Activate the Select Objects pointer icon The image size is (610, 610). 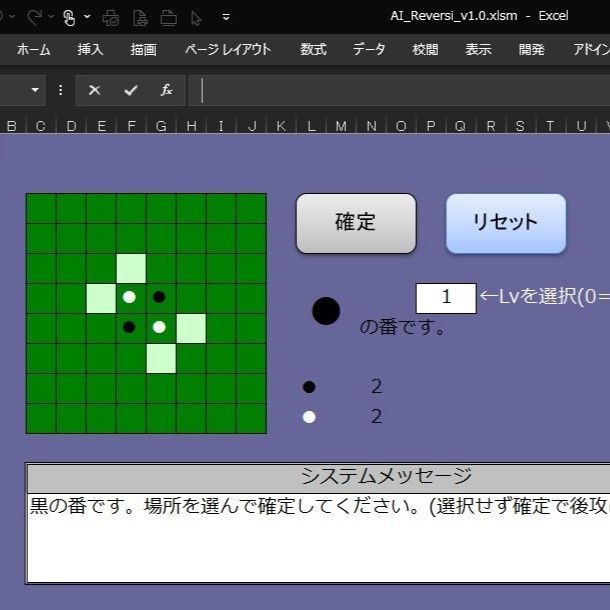coord(196,18)
